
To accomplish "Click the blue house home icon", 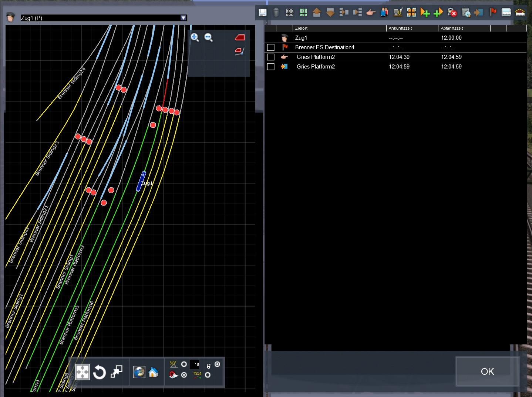I will [x=153, y=372].
